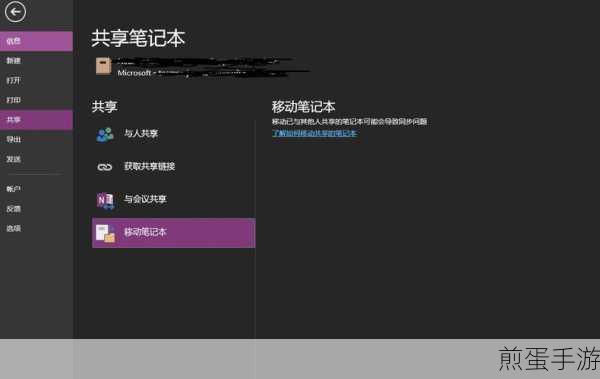The image size is (600, 379).
Task: Click the 移动笔记本 heading on the right
Action: [303, 107]
